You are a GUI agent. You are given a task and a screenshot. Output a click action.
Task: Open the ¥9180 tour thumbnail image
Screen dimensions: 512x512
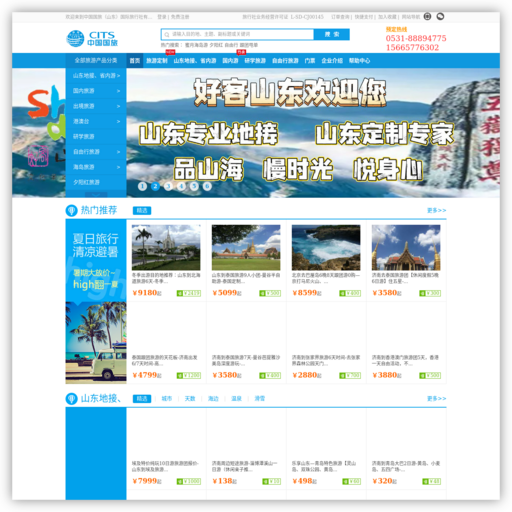166,247
